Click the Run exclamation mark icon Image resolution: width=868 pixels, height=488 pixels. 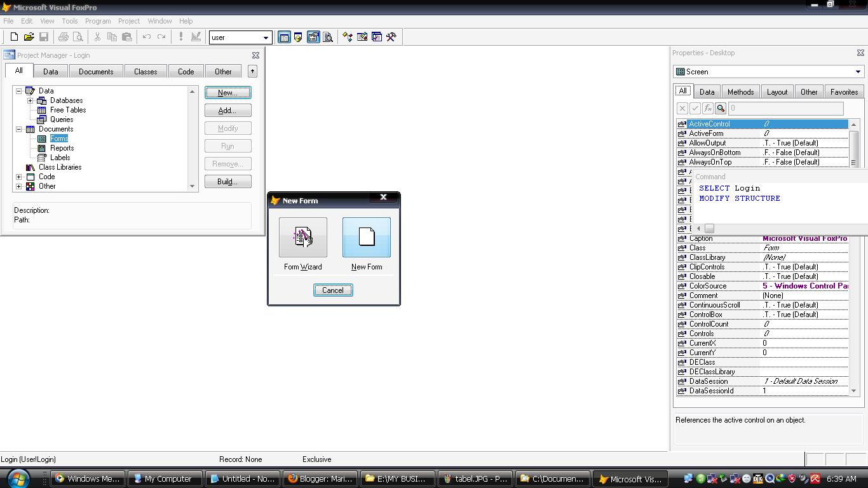point(181,37)
